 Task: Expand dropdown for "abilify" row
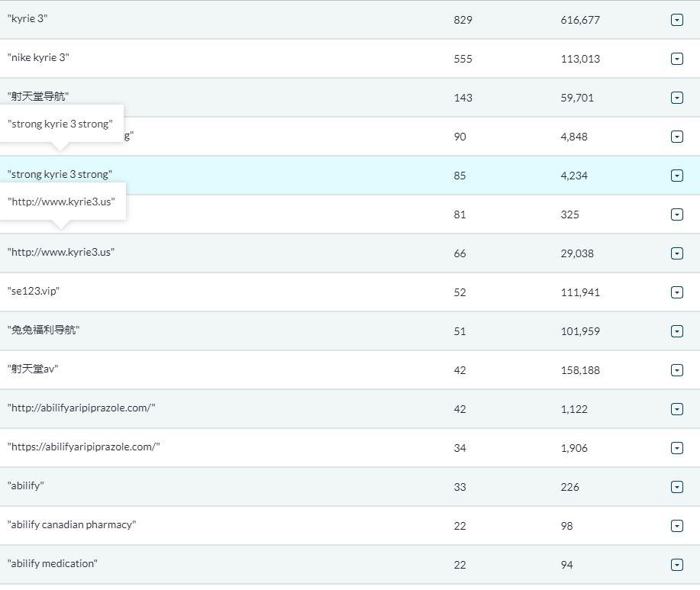pos(677,487)
